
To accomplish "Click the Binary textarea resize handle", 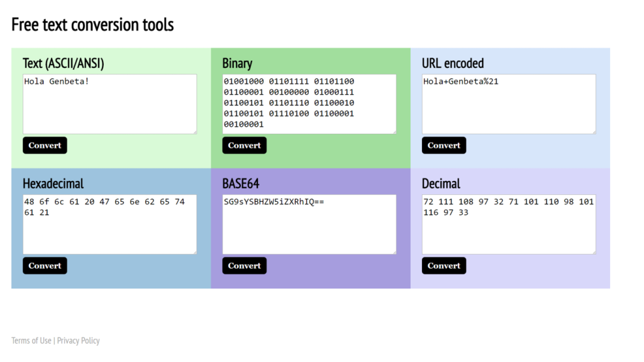I will [x=394, y=132].
